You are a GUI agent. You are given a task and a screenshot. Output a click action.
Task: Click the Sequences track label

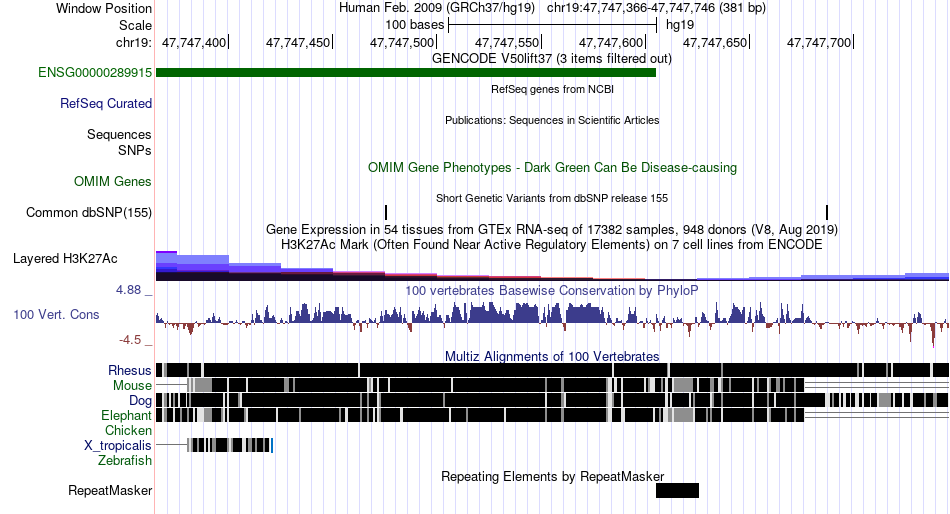[119, 135]
